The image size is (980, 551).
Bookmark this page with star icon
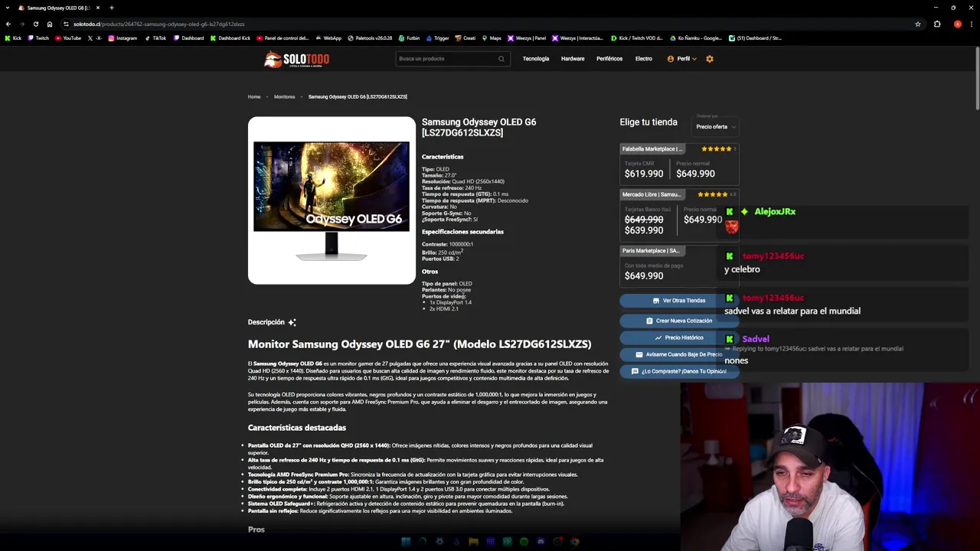(x=918, y=24)
